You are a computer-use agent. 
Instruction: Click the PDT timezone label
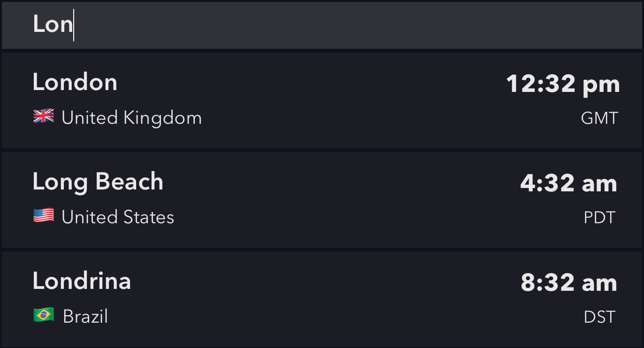pos(599,218)
